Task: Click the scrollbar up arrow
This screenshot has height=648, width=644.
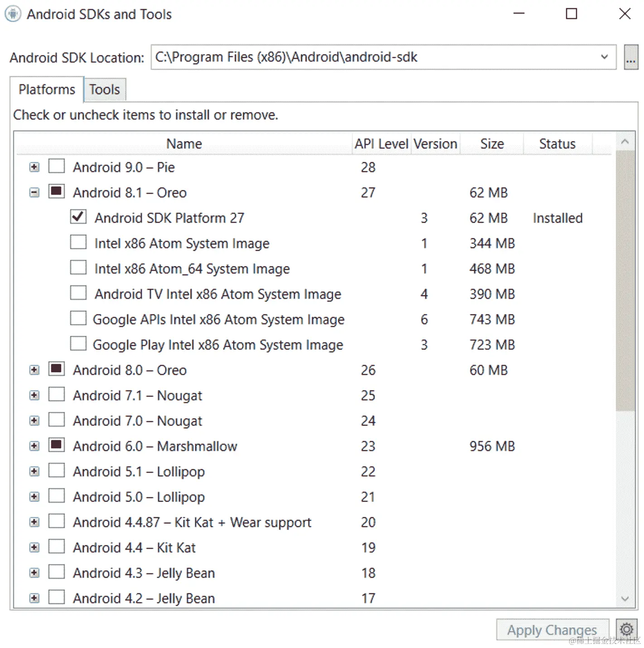Action: pos(625,142)
